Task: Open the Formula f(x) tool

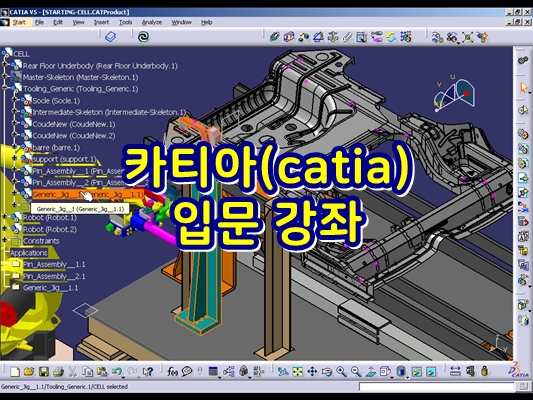Action: click(172, 371)
